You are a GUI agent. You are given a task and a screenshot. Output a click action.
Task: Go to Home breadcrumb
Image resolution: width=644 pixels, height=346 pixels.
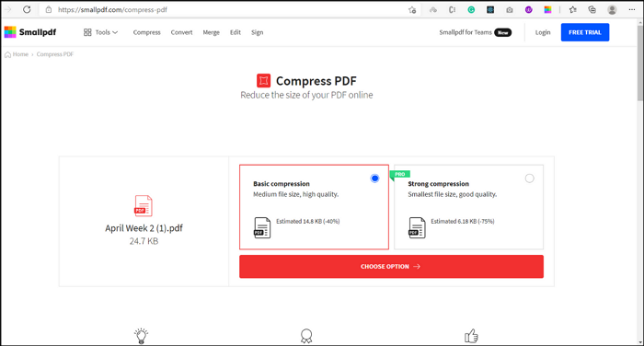(x=17, y=54)
